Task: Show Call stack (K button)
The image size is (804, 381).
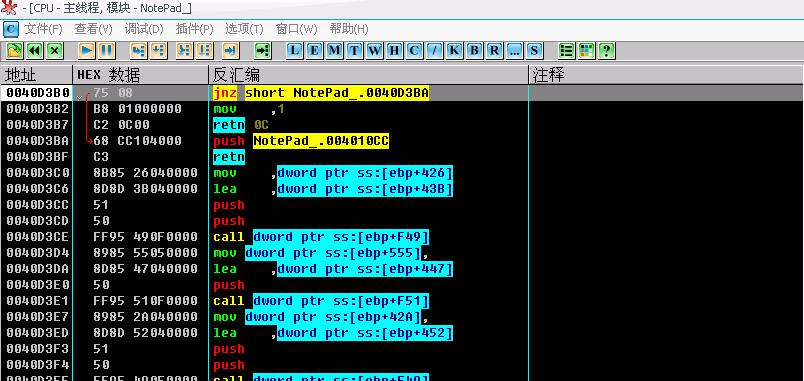Action: click(454, 50)
